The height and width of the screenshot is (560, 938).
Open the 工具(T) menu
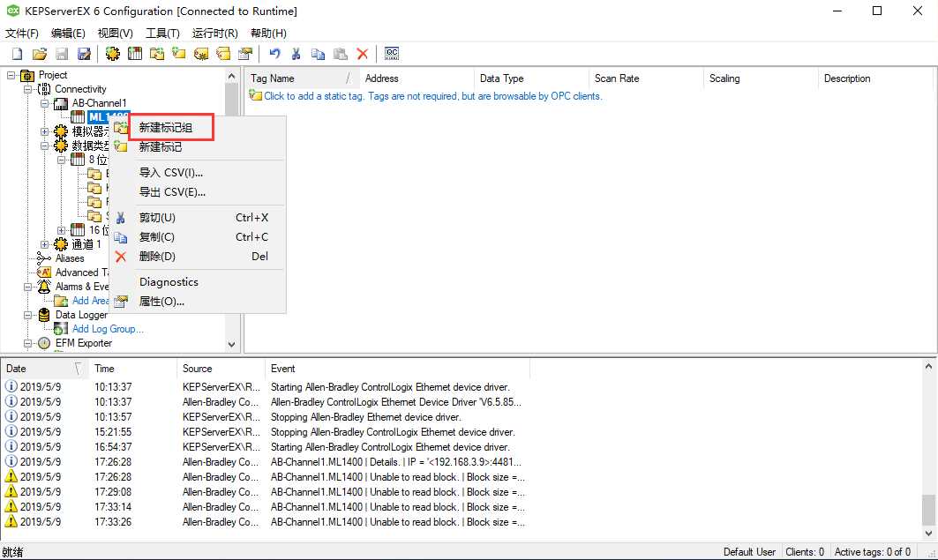pyautogui.click(x=162, y=34)
